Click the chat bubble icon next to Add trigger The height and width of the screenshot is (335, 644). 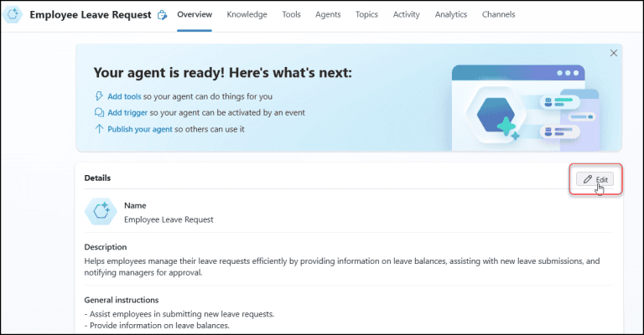tap(99, 112)
